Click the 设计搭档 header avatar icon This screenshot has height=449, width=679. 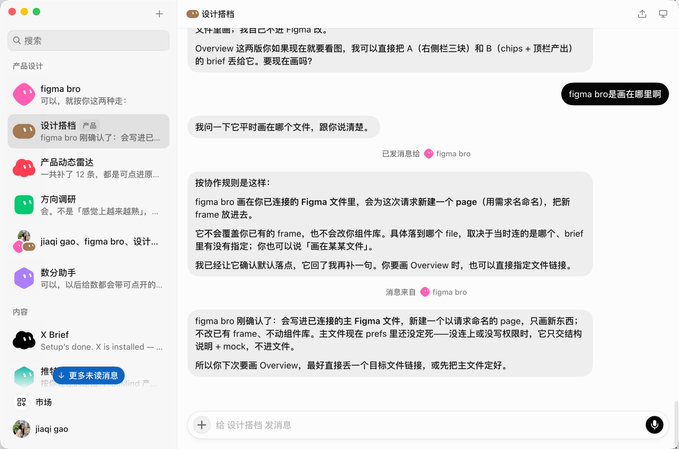192,14
